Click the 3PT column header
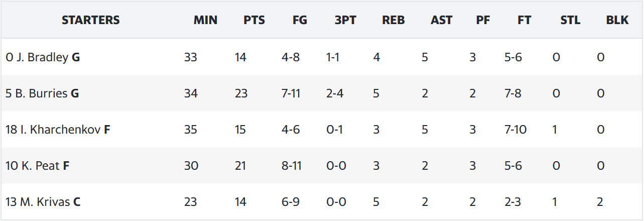This screenshot has height=221, width=644. (x=345, y=20)
